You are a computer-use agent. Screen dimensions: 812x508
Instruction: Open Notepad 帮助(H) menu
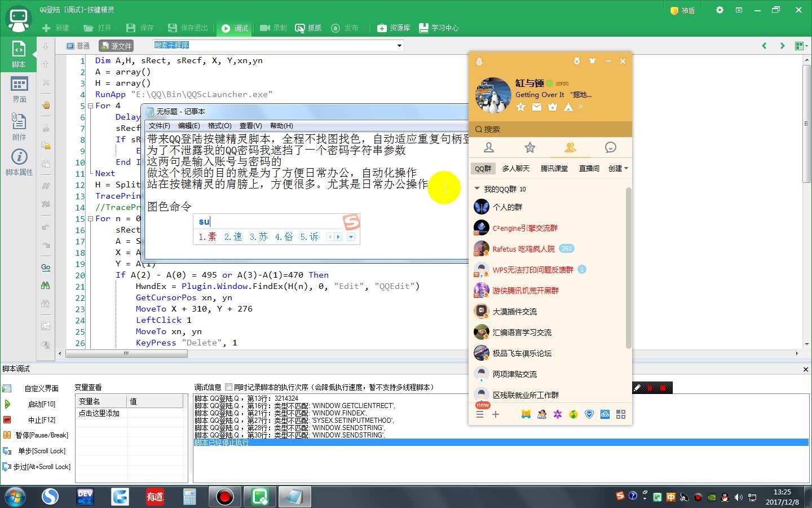281,126
